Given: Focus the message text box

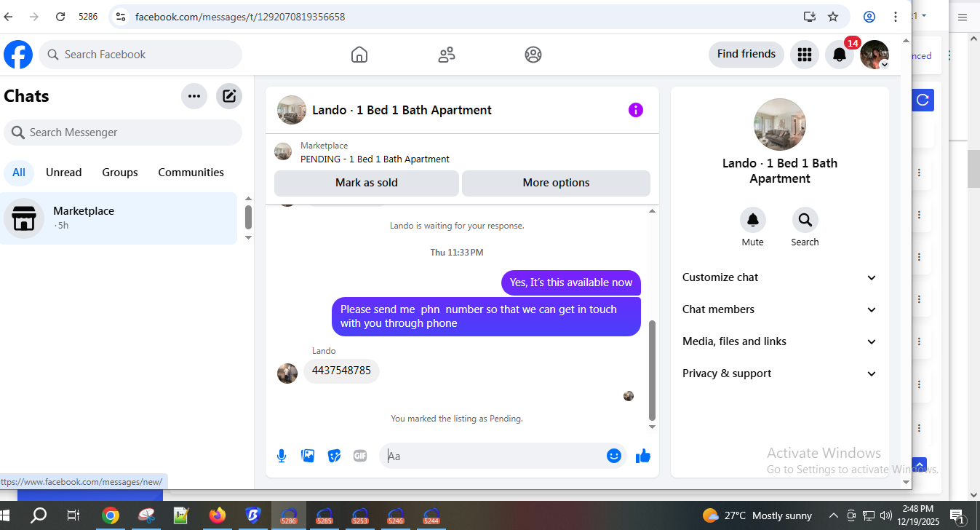Looking at the screenshot, I should tap(493, 456).
